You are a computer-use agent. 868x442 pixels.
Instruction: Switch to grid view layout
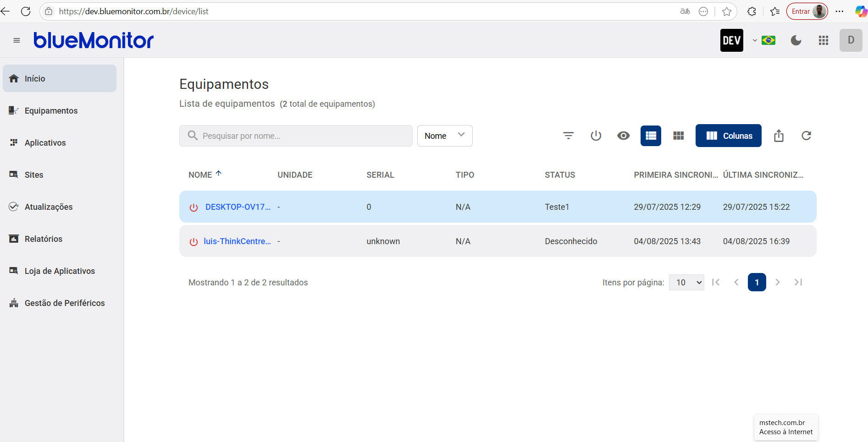coord(678,136)
